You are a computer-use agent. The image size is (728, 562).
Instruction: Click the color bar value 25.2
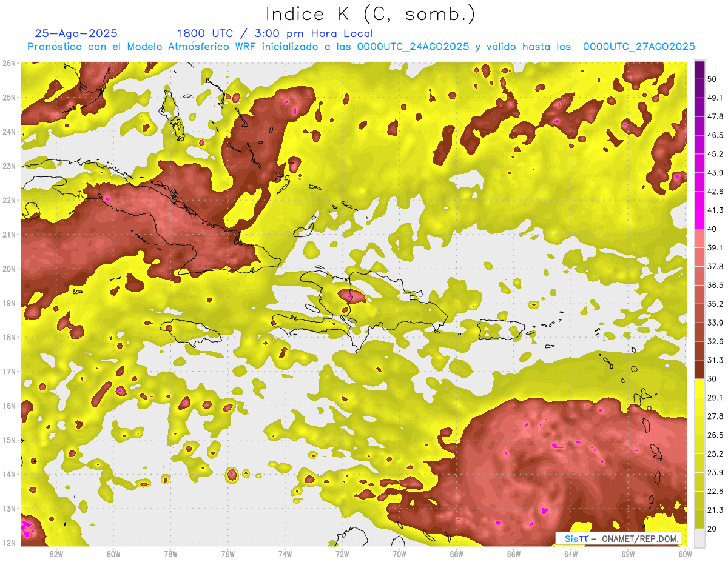coord(715,454)
